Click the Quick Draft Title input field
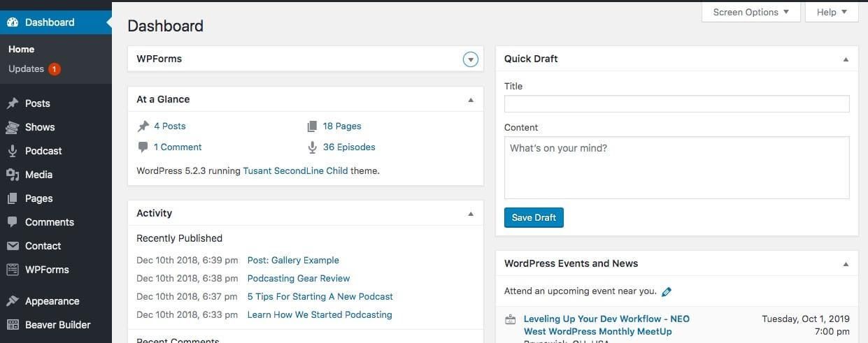 coord(676,104)
